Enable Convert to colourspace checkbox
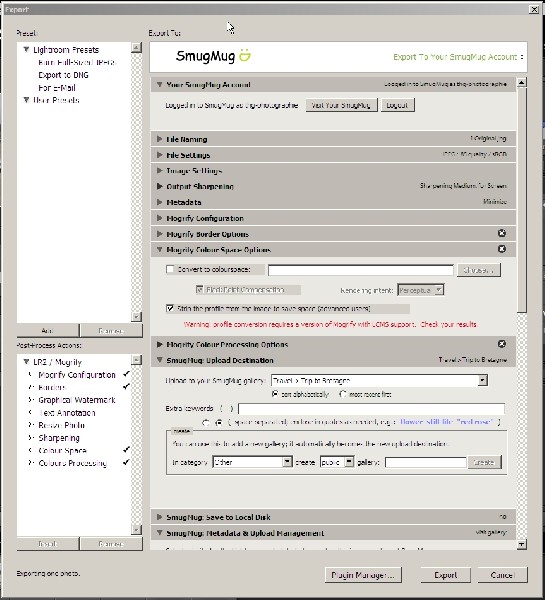Screen dimensions: 545x600 170,269
